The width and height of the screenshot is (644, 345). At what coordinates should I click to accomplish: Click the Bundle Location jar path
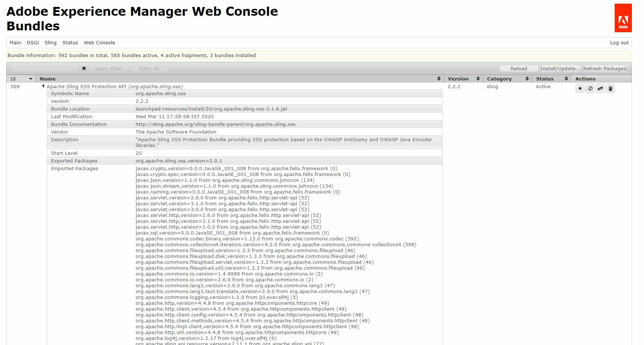click(211, 109)
